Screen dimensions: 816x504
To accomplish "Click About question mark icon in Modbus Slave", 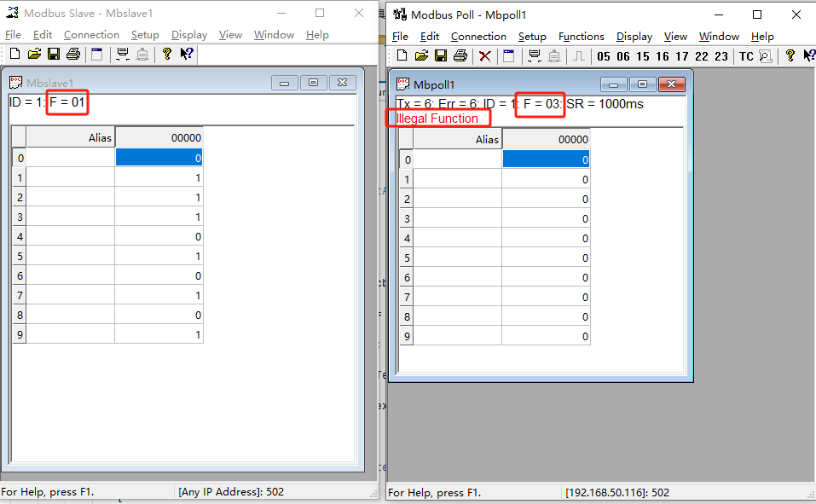I will pyautogui.click(x=167, y=54).
